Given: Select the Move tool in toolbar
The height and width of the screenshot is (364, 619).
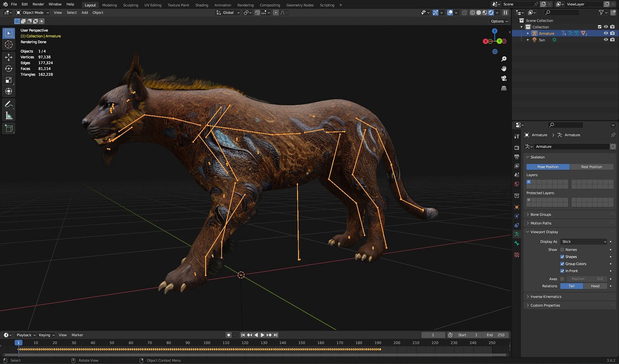Looking at the screenshot, I should (x=9, y=57).
